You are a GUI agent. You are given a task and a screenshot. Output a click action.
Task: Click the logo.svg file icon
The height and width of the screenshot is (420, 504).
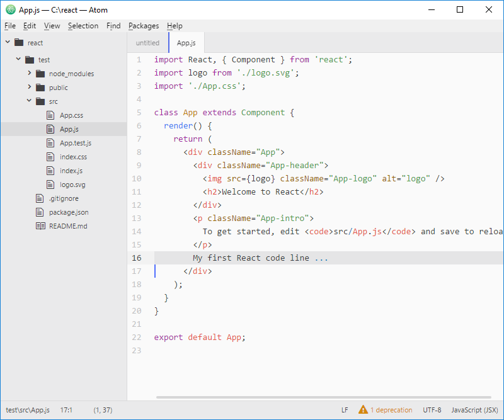(x=51, y=184)
